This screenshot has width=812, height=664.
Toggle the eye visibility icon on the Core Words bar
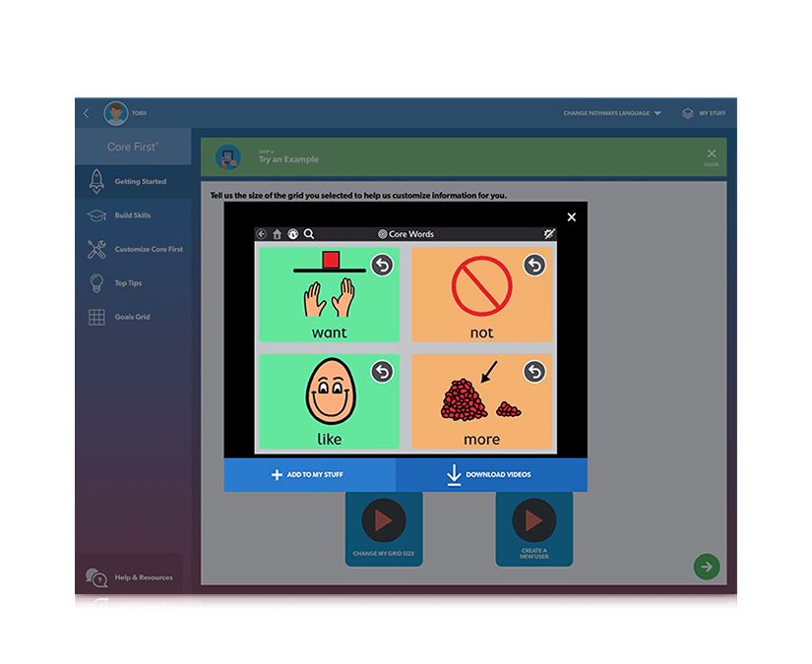tap(547, 233)
